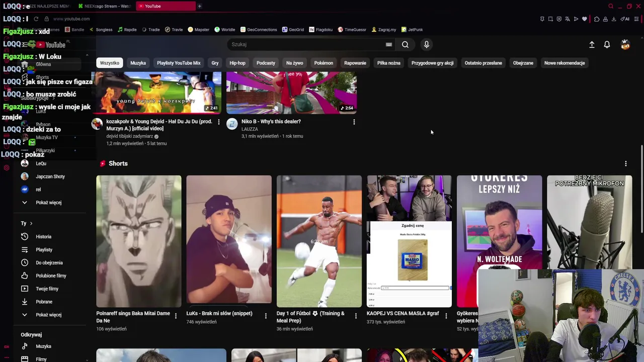Click kozakpolv channel avatar
The image size is (644, 362).
pos(97,124)
